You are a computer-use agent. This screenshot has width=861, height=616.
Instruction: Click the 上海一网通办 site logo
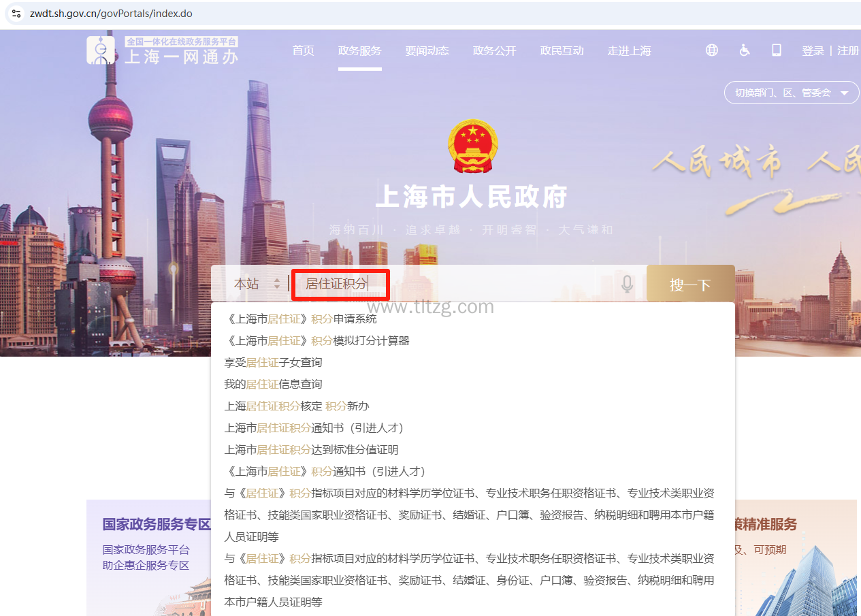pos(163,51)
